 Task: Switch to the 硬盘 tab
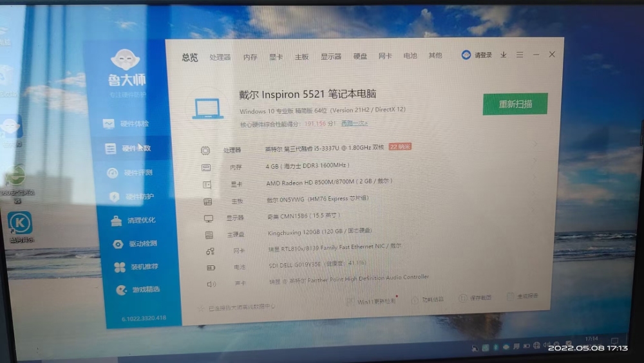360,56
